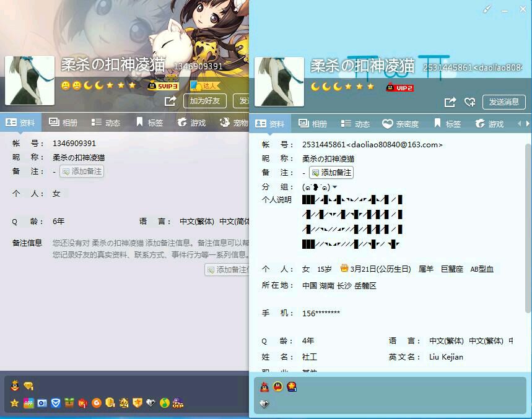Click the yellow diamond badge in left window
Image resolution: width=532 pixels, height=419 pixels.
28,386
